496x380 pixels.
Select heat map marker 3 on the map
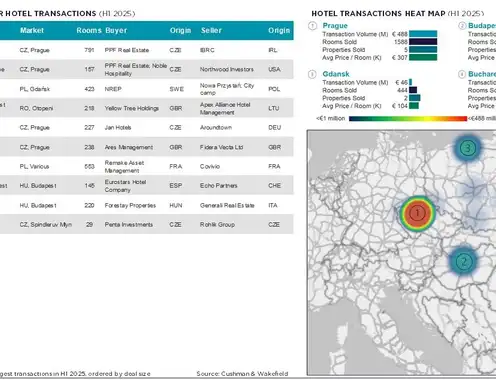pos(468,148)
